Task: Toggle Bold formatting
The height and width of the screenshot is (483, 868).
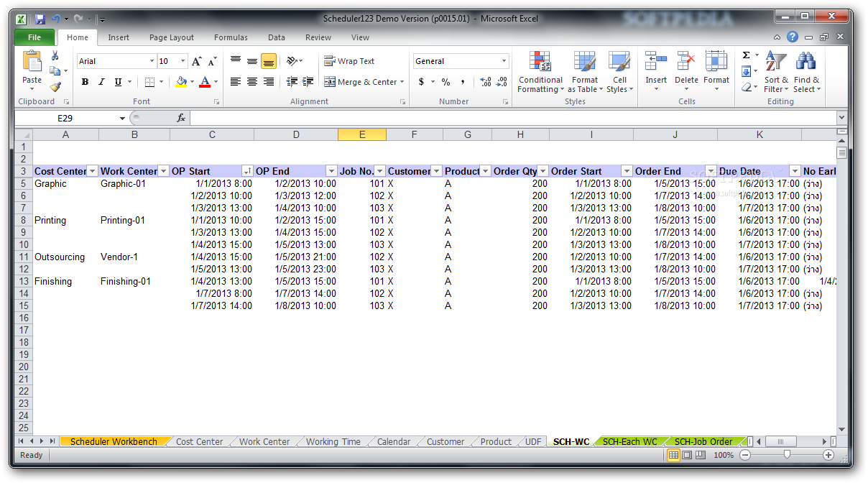Action: 85,82
